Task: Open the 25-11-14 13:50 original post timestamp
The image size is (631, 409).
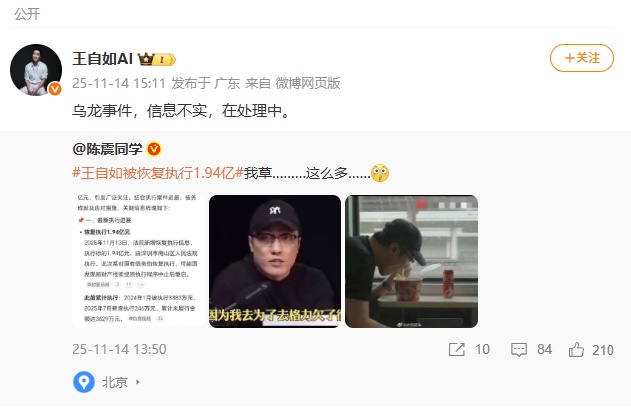Action: [x=119, y=349]
